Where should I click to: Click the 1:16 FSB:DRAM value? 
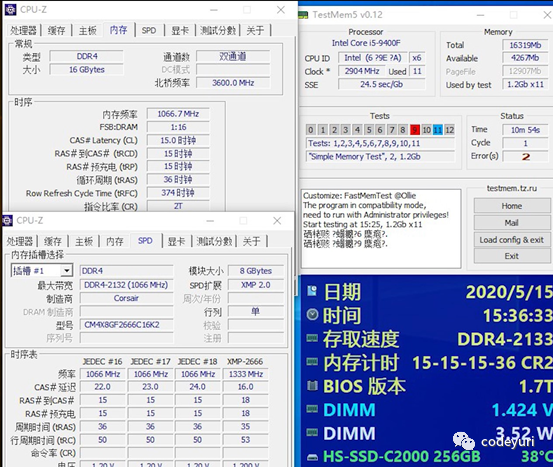[x=178, y=127]
